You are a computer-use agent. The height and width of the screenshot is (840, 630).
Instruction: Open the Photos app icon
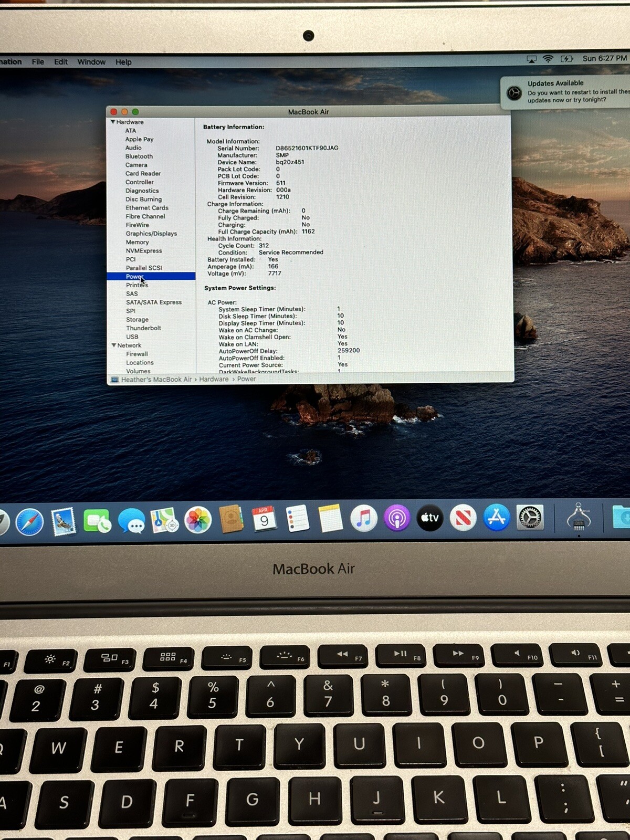coord(198,520)
